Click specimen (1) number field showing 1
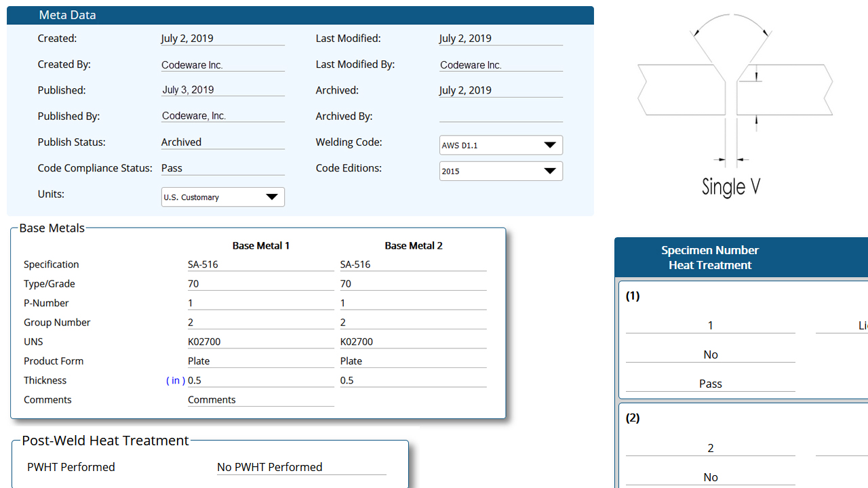This screenshot has width=868, height=488. pyautogui.click(x=710, y=325)
